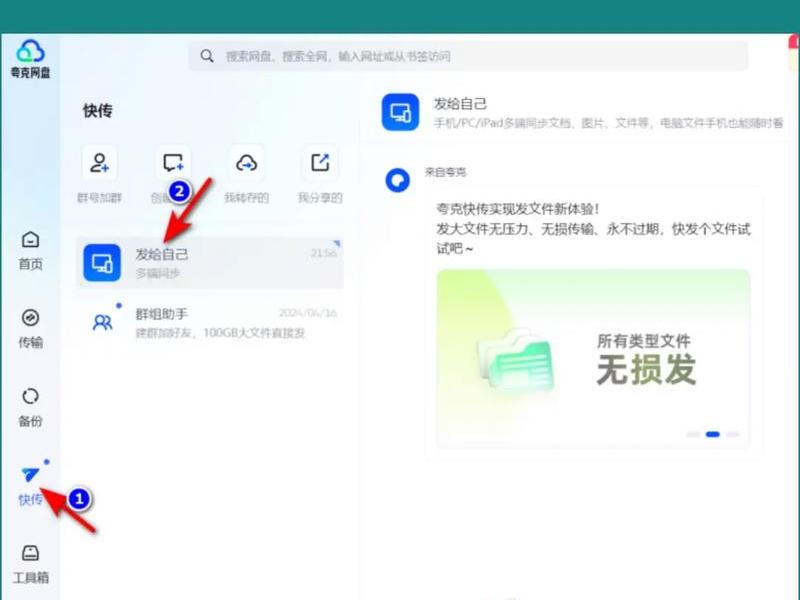The height and width of the screenshot is (600, 800).
Task: Open 我转存的 cloud save icon
Action: coord(246,163)
